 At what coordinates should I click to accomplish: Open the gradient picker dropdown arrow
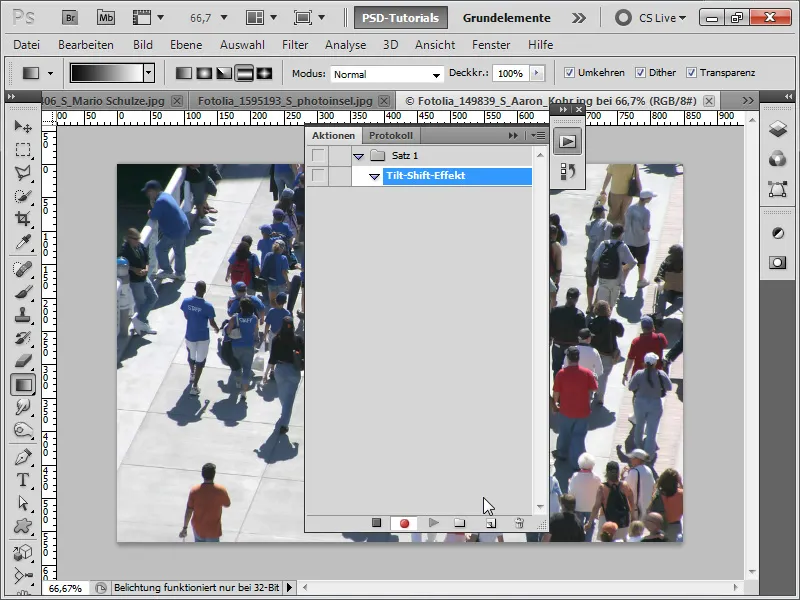[148, 73]
